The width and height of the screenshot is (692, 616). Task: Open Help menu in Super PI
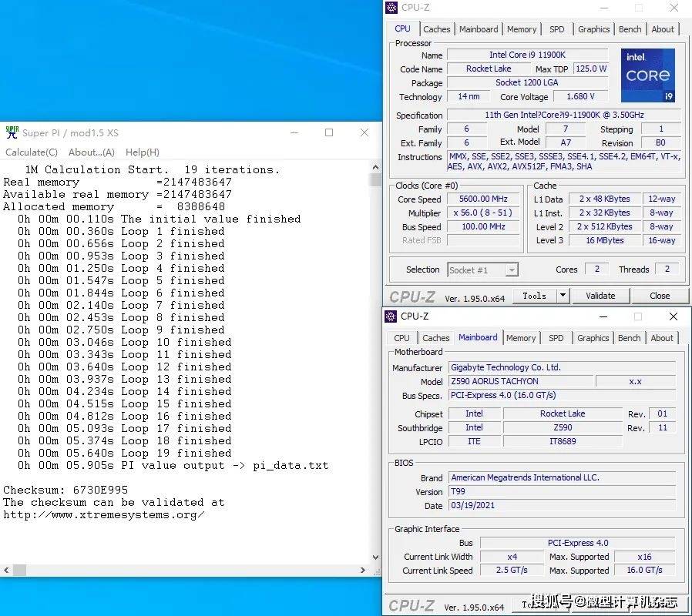pos(142,152)
